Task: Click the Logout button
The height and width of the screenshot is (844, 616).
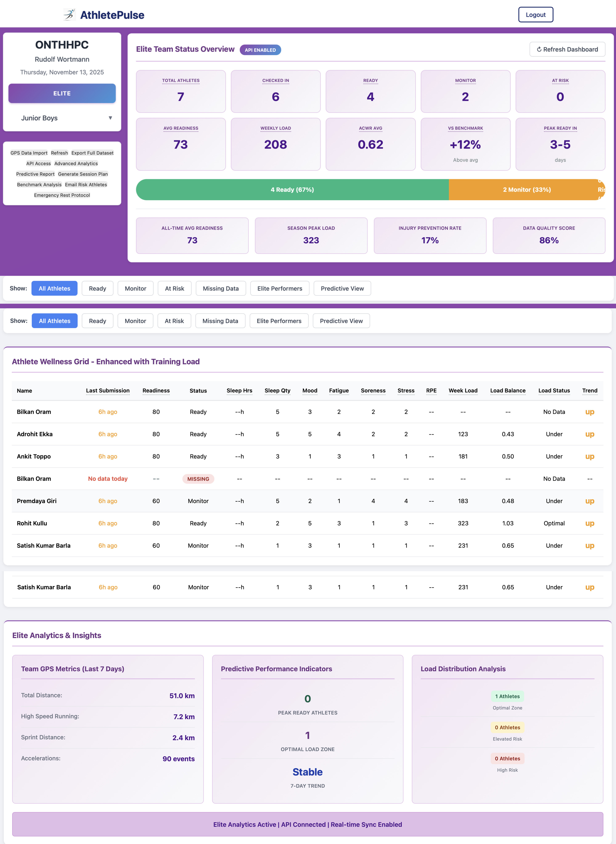Action: click(x=535, y=15)
